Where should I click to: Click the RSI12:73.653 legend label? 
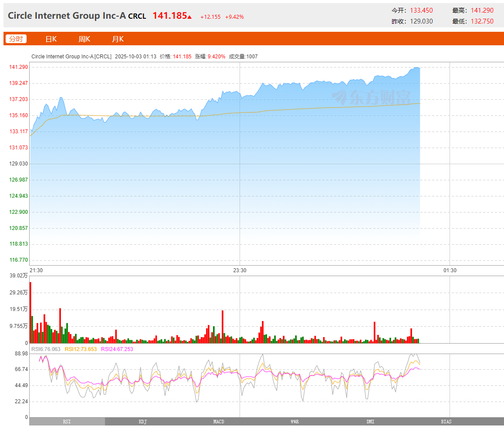(81, 349)
